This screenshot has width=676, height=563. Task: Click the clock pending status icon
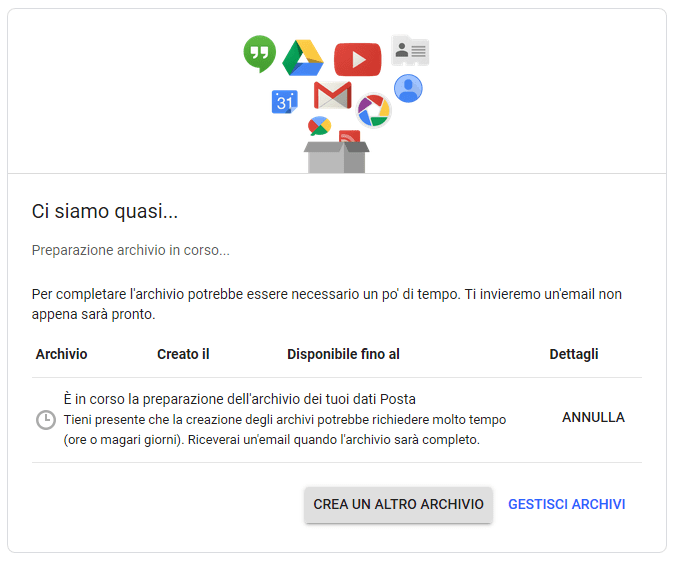46,420
